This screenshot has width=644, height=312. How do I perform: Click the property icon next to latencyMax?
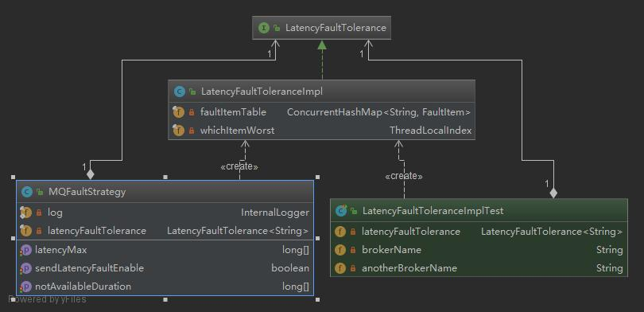click(x=26, y=250)
